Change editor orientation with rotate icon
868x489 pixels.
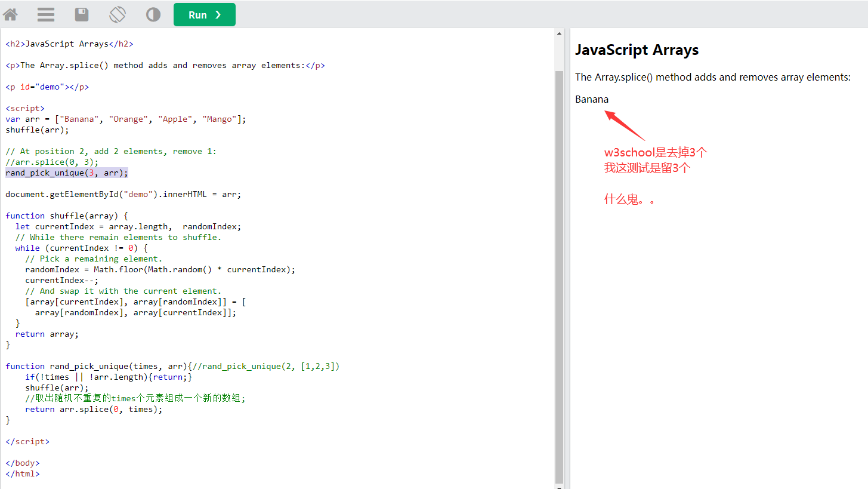click(x=118, y=14)
